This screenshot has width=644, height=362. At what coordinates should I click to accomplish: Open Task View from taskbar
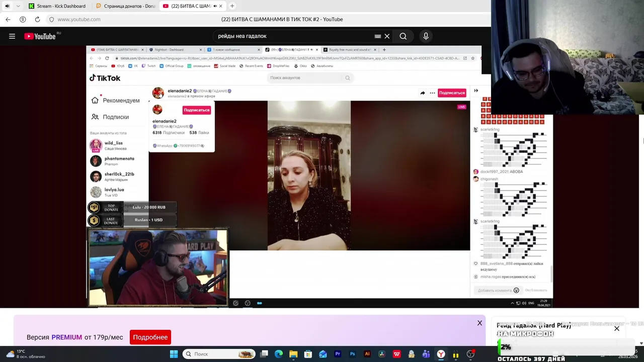point(264,354)
